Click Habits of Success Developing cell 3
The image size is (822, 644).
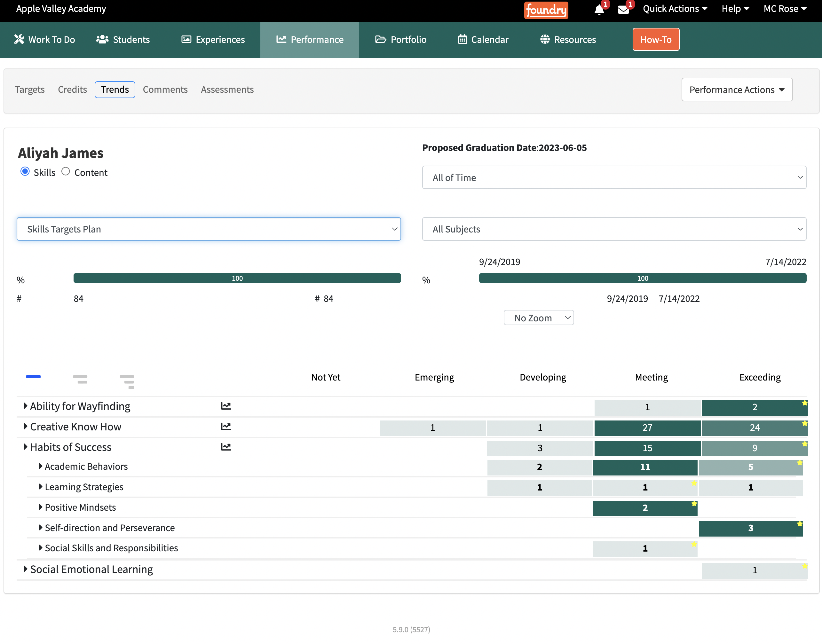540,448
